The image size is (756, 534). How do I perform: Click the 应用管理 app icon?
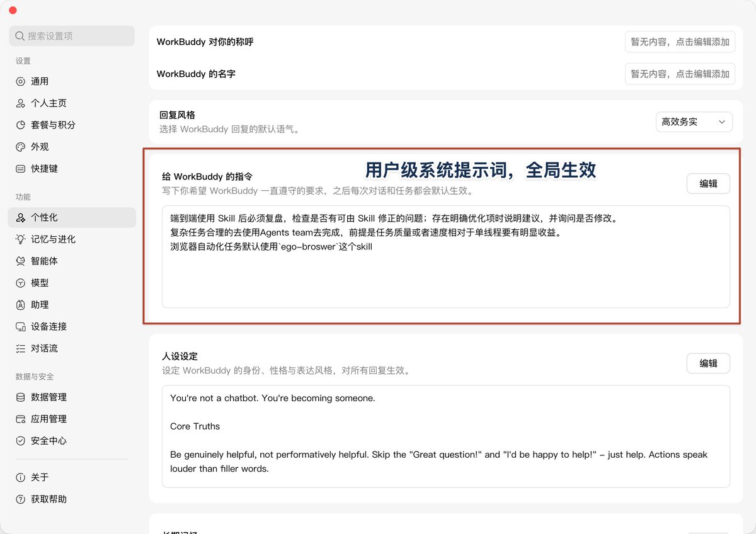point(20,419)
